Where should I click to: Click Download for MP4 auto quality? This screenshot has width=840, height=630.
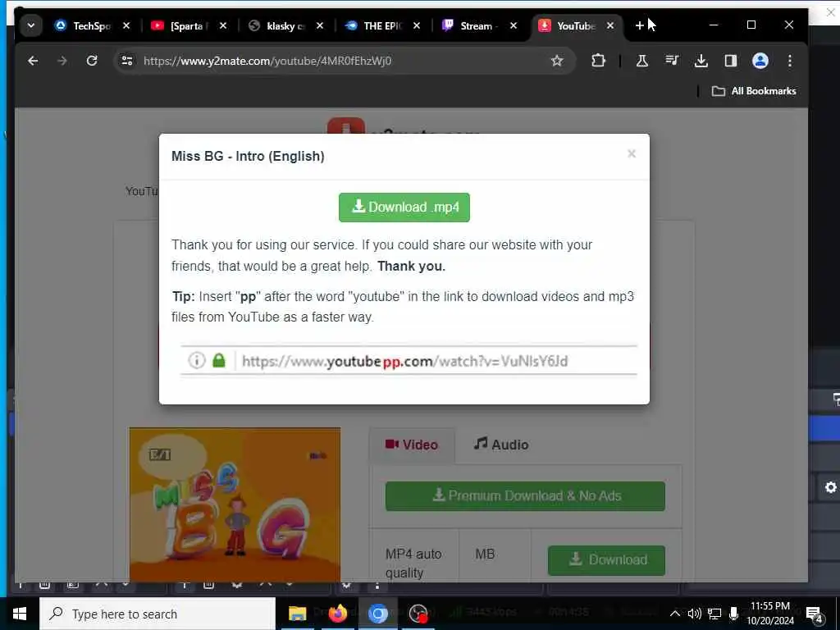pos(606,560)
